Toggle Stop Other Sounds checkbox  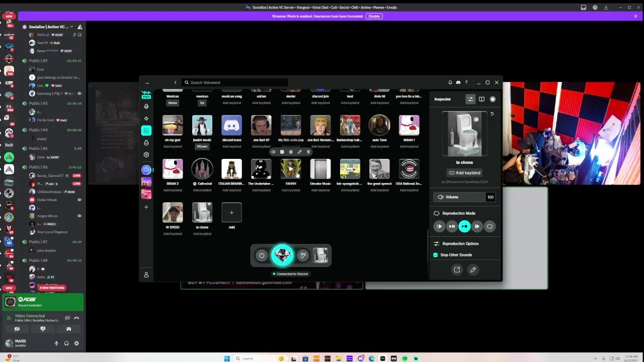coord(436,255)
